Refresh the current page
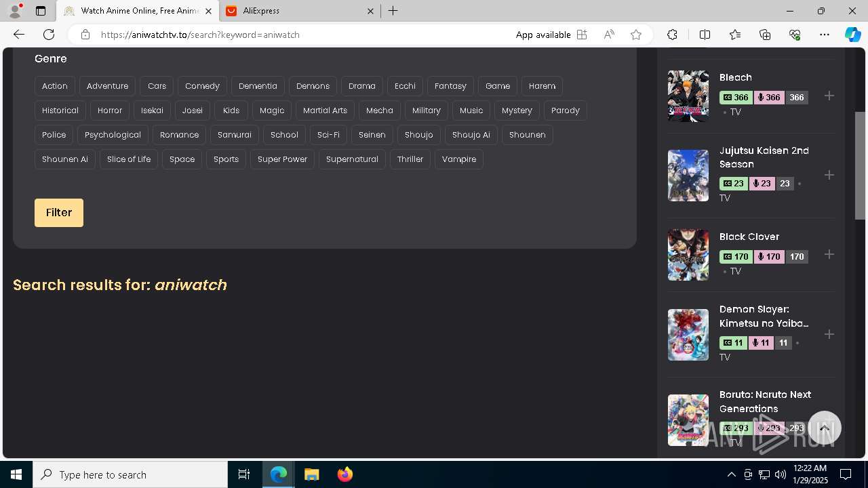 coord(49,35)
